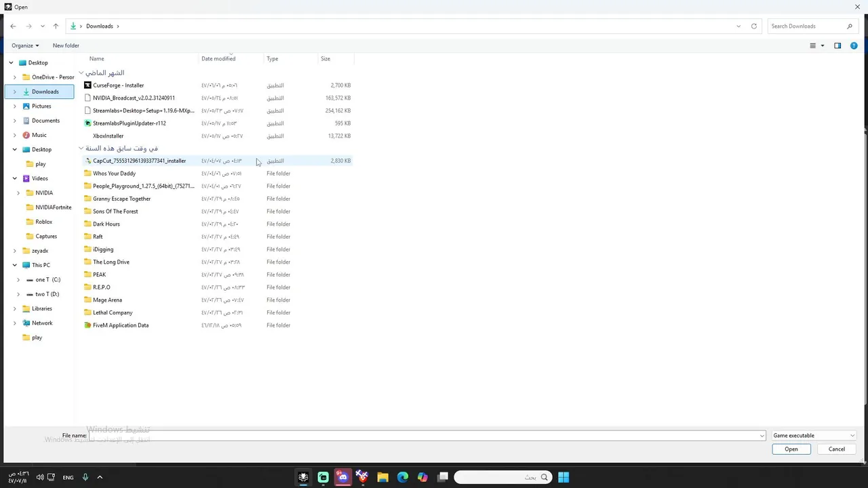Select the NVIDIAFortnite folder in the tree
Screen dimensions: 868x488
[x=53, y=207]
